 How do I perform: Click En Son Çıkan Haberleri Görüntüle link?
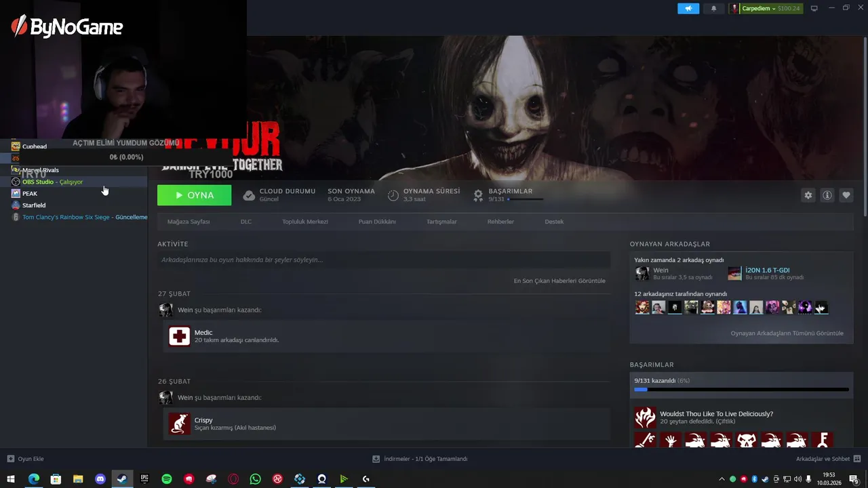coord(559,281)
